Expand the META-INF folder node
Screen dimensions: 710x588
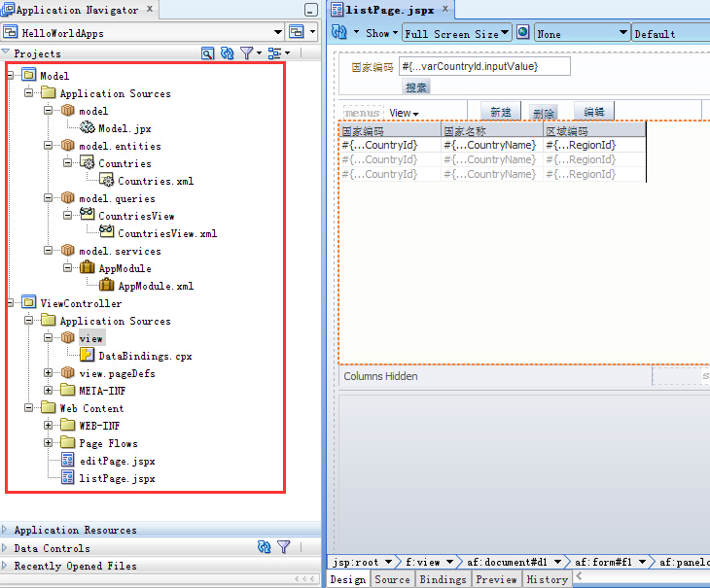point(48,390)
